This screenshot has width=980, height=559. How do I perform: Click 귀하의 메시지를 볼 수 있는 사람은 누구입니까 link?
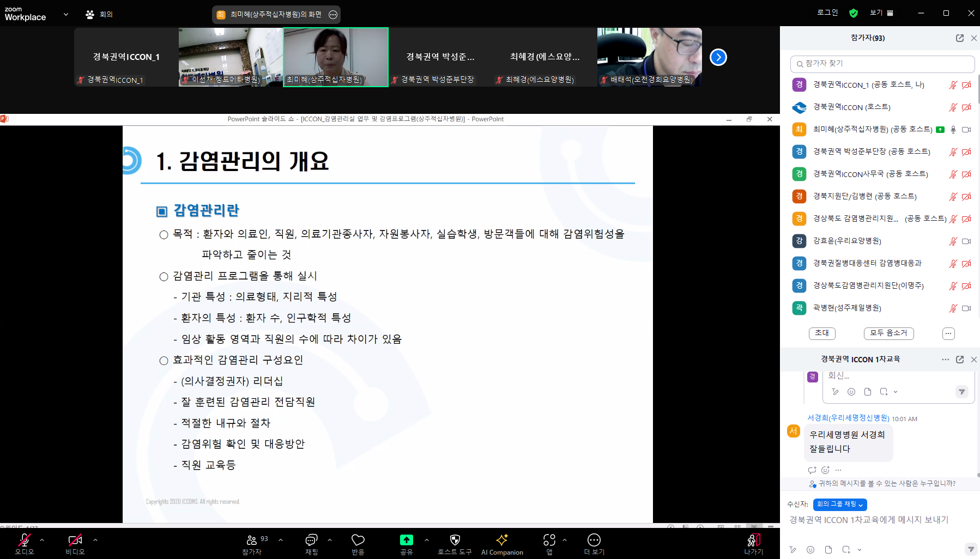(887, 484)
